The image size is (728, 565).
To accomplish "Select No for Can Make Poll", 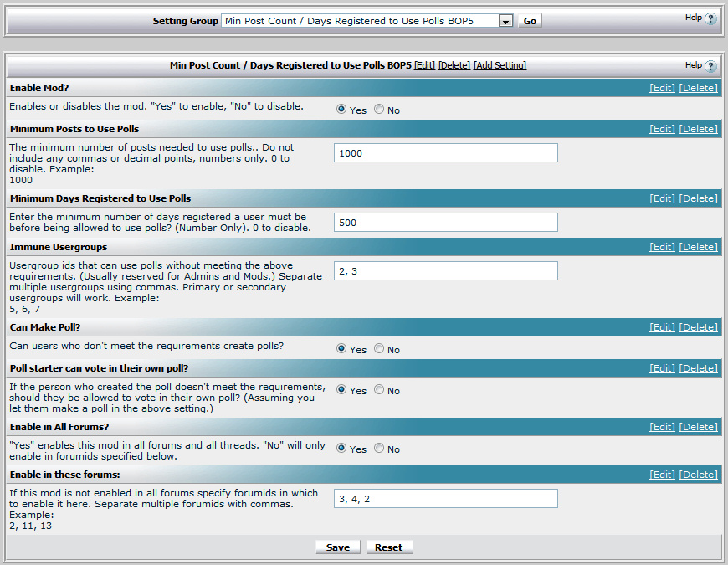I will (x=379, y=349).
